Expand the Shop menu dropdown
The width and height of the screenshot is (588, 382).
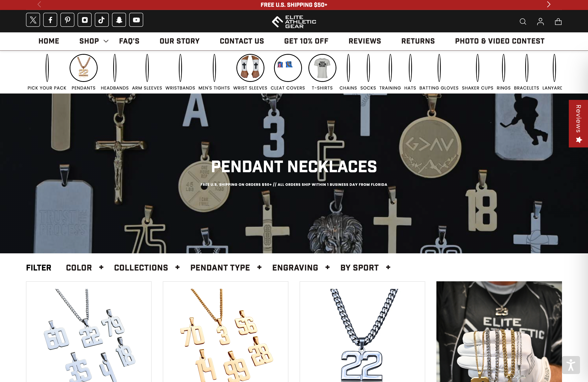coord(94,41)
